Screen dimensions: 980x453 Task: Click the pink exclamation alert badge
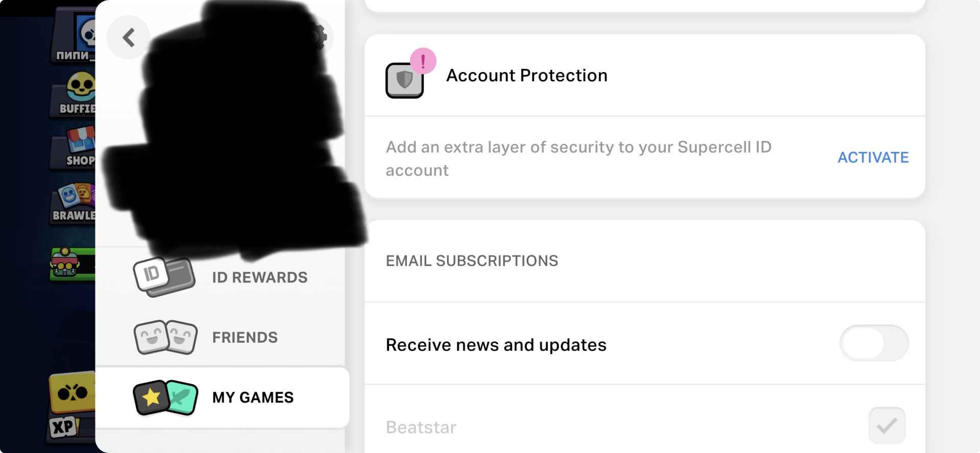423,61
